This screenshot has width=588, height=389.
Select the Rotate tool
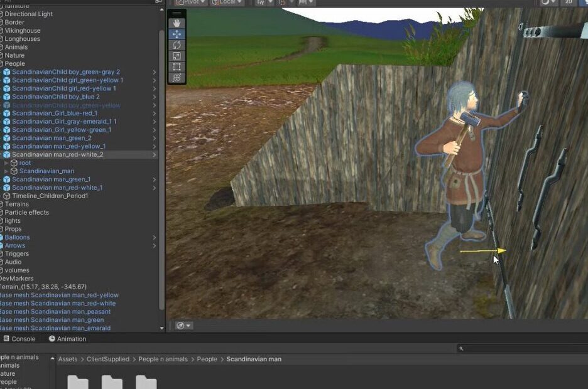tap(177, 45)
